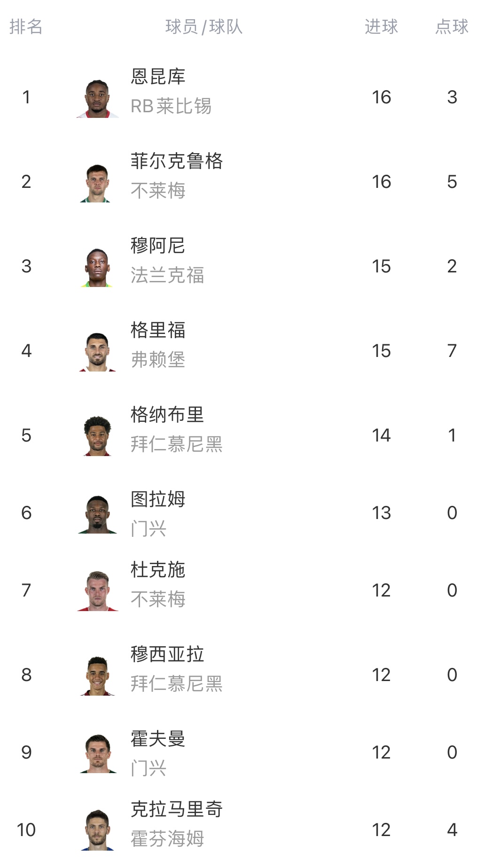Open player name 穆西亚拉

[x=167, y=654]
